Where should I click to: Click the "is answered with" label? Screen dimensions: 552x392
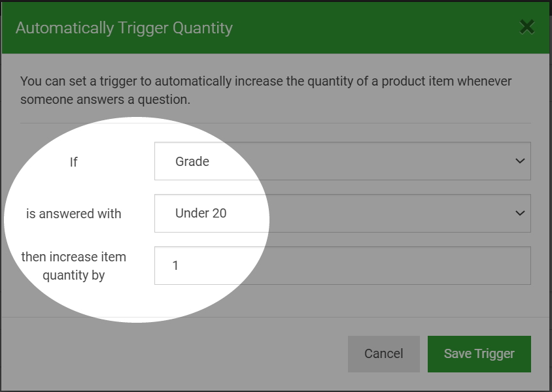[x=73, y=214]
